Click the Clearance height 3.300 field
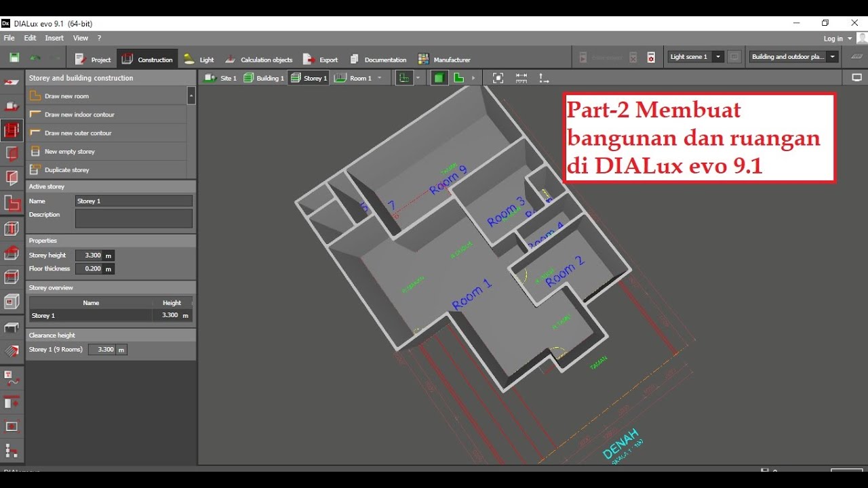Screen dimensions: 868x488 [102, 350]
